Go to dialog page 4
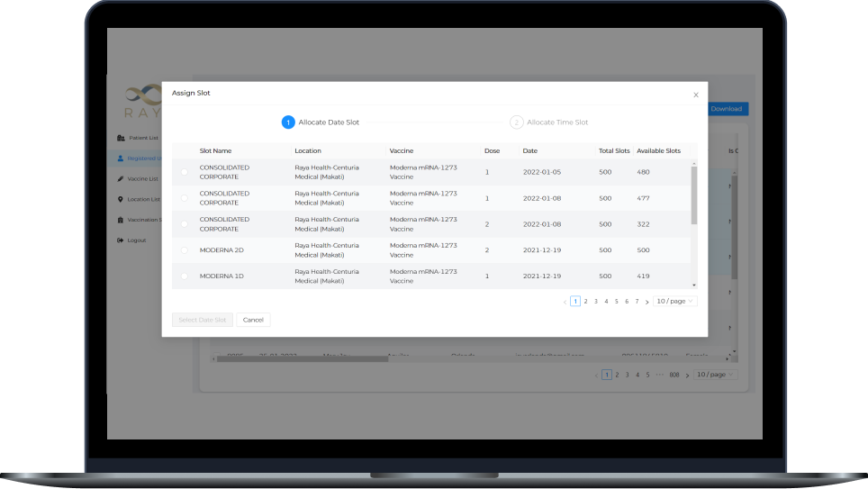 (606, 302)
